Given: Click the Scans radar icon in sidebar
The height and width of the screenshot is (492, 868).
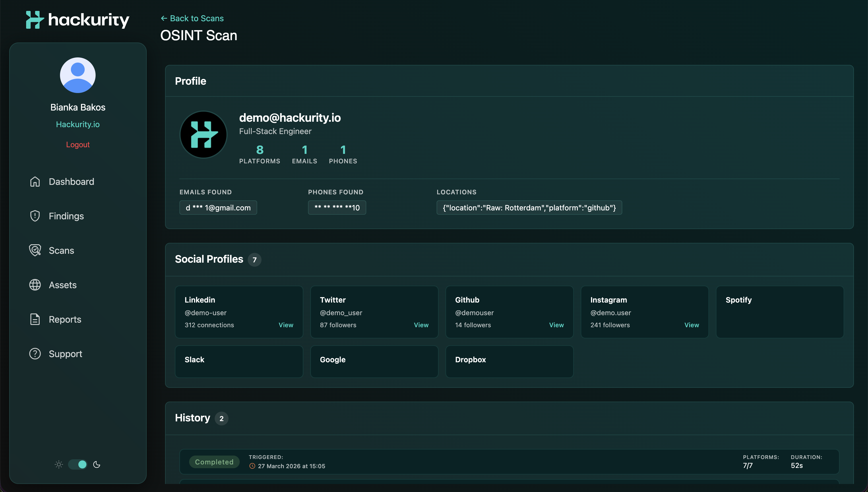Looking at the screenshot, I should pos(35,250).
